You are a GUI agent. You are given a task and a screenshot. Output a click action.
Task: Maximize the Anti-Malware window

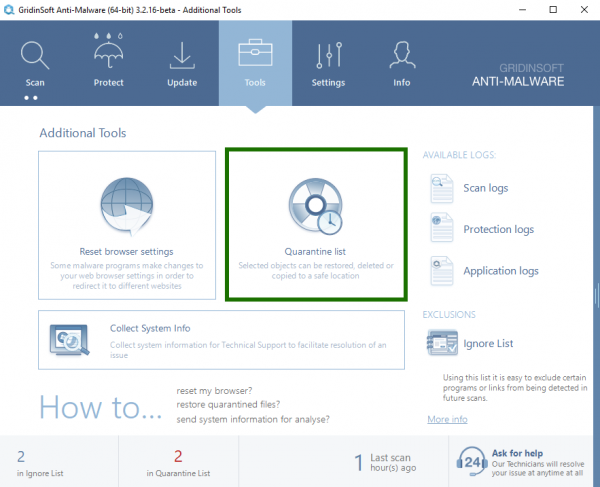tap(553, 10)
